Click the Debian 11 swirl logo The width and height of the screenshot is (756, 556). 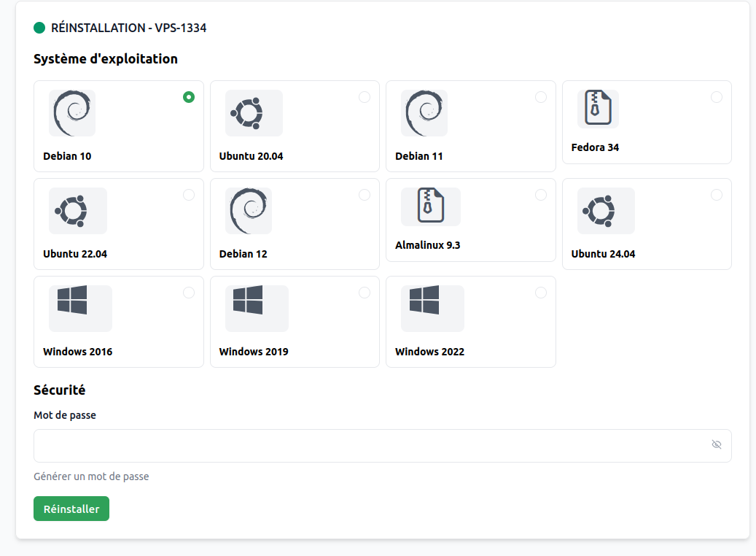[424, 113]
